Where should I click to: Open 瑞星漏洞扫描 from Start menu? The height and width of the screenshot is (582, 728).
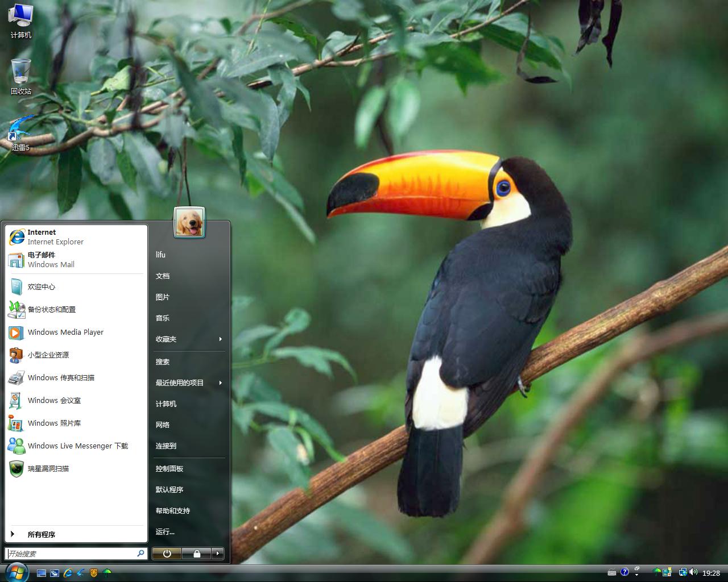tap(48, 468)
